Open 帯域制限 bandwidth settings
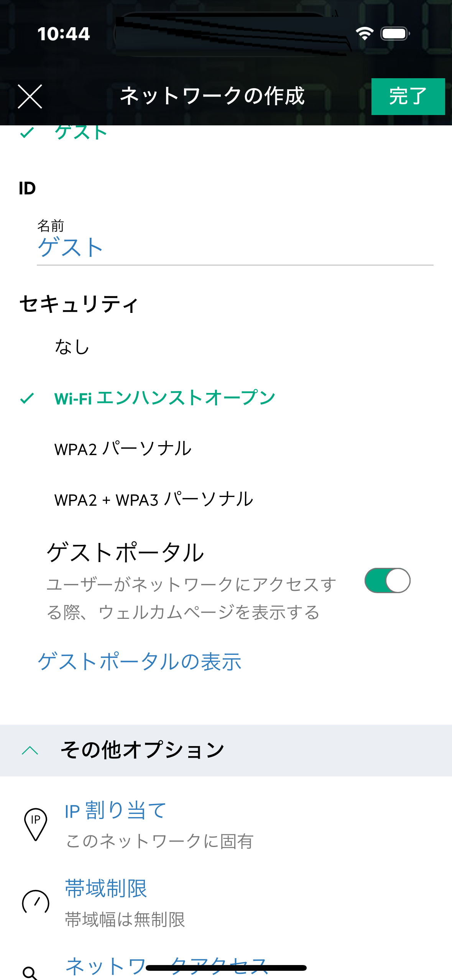This screenshot has width=452, height=980. click(106, 889)
